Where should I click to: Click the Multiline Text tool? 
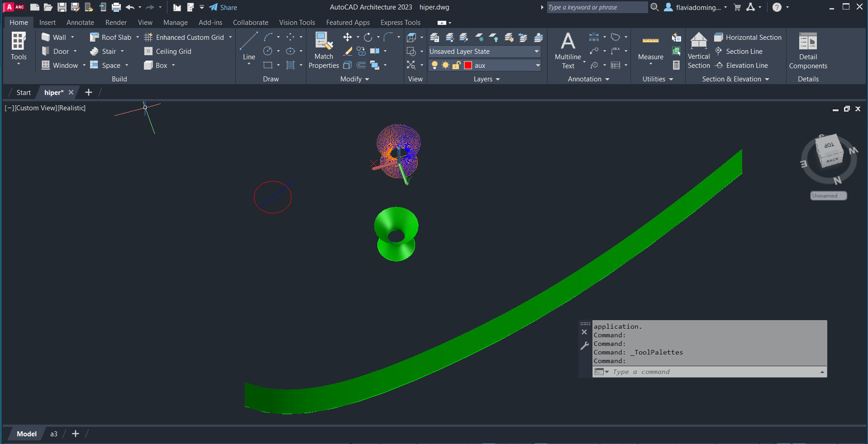568,50
